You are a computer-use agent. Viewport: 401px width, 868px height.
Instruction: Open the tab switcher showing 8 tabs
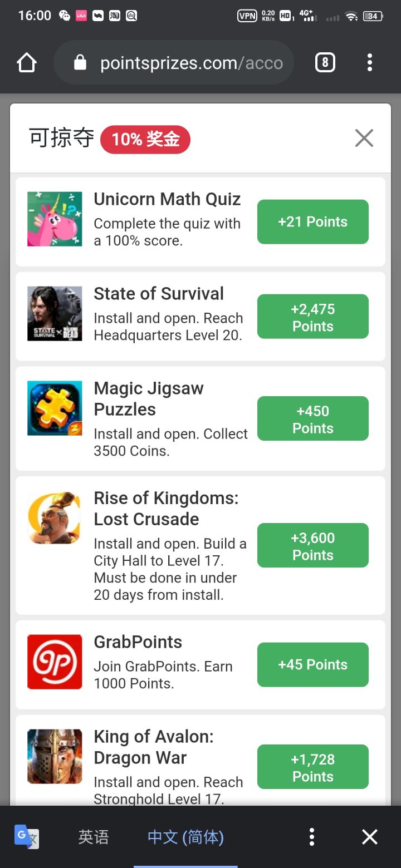click(x=325, y=63)
